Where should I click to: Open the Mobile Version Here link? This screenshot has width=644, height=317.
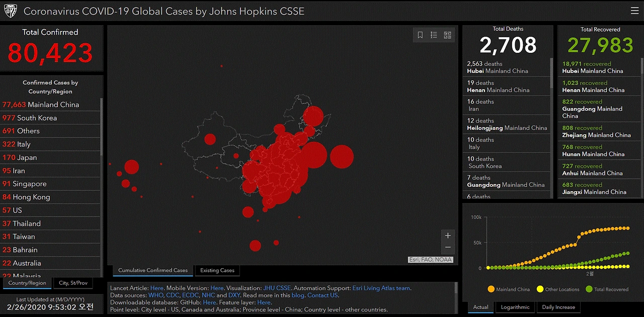[217, 288]
